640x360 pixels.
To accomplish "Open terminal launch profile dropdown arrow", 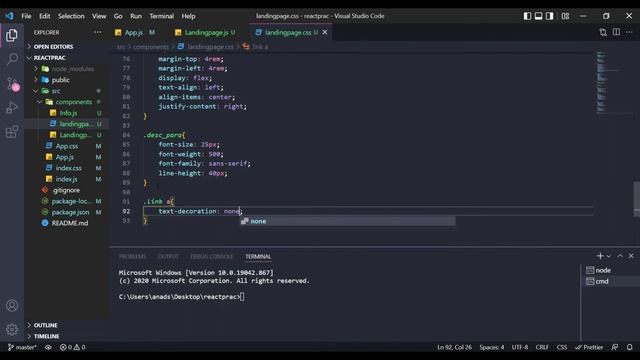I will coord(609,256).
